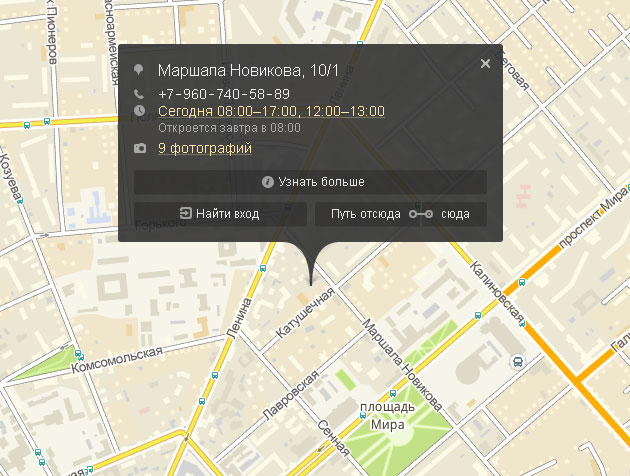Click the bus station icon near Калиновская

coord(518,362)
